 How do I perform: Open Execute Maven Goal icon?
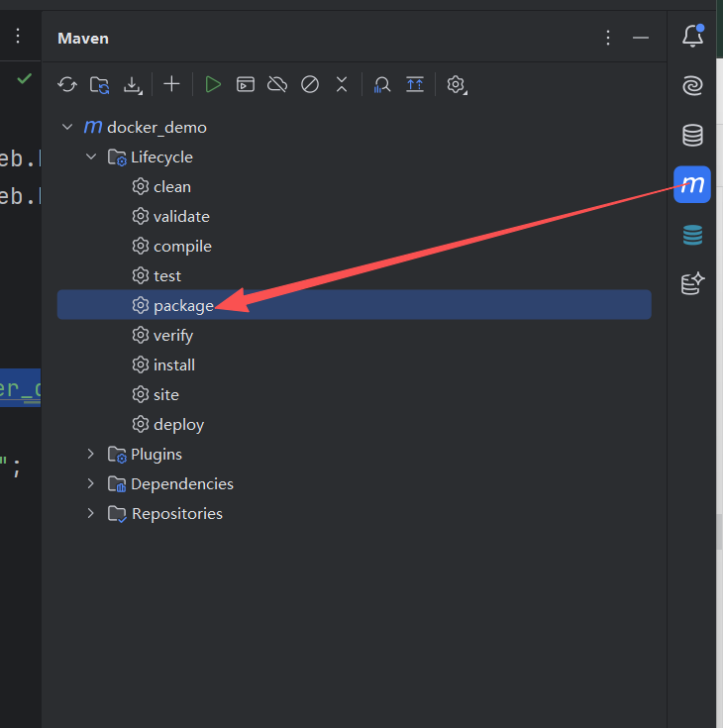246,84
